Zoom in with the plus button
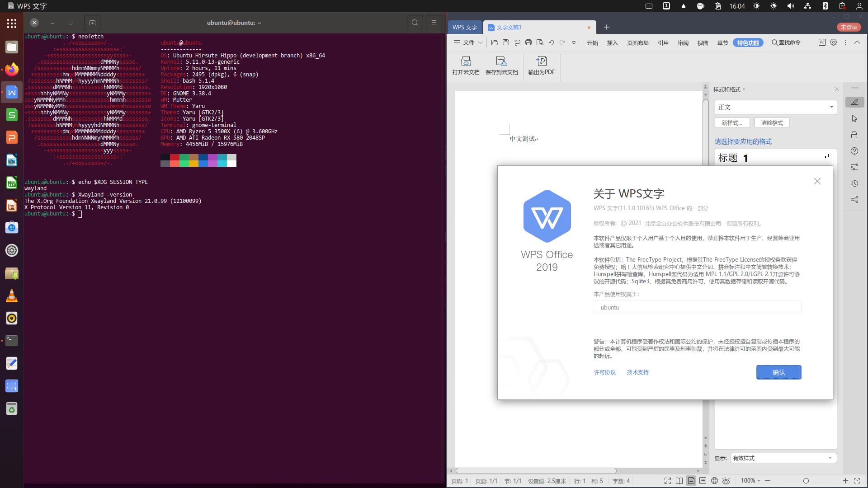The image size is (868, 488). (845, 481)
